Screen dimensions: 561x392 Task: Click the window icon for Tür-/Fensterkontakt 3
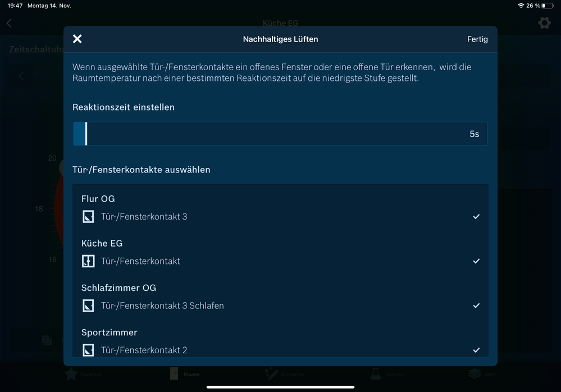tap(88, 216)
